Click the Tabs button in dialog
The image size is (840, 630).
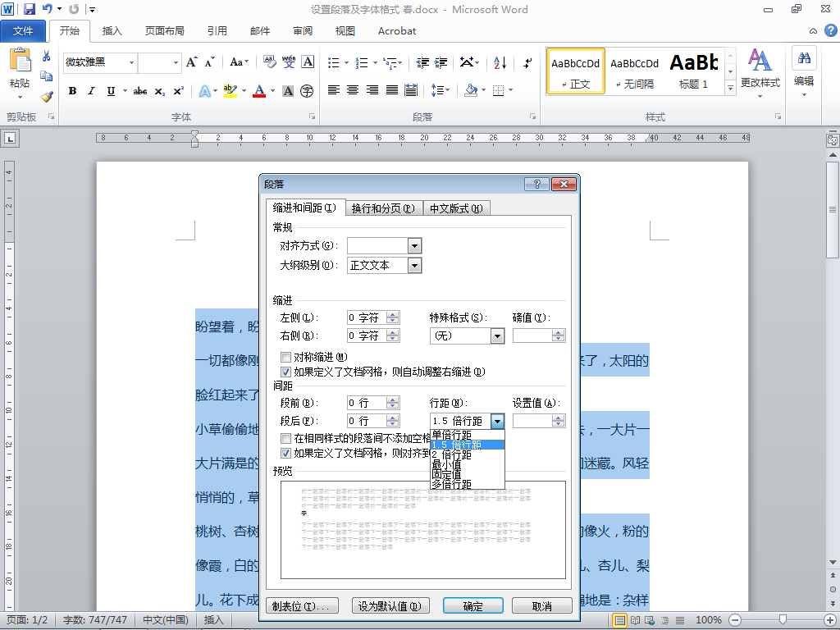tap(302, 606)
